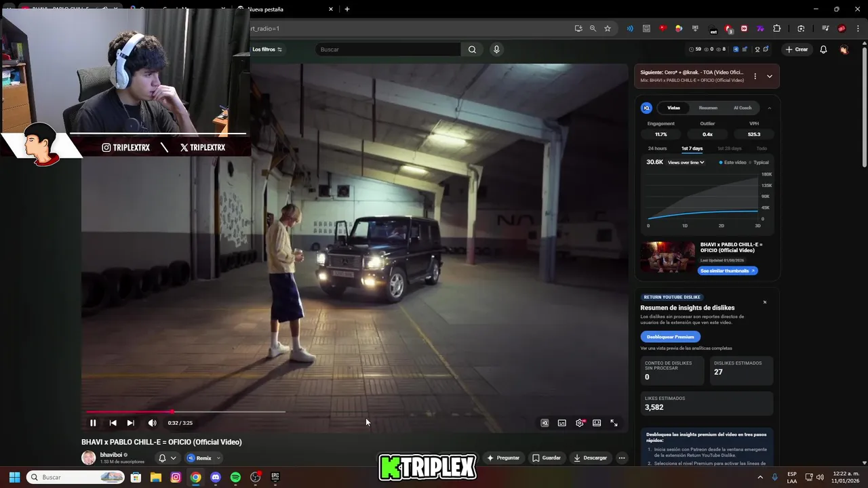Click the Desbloquear Premium button
The height and width of the screenshot is (488, 868).
point(670,337)
